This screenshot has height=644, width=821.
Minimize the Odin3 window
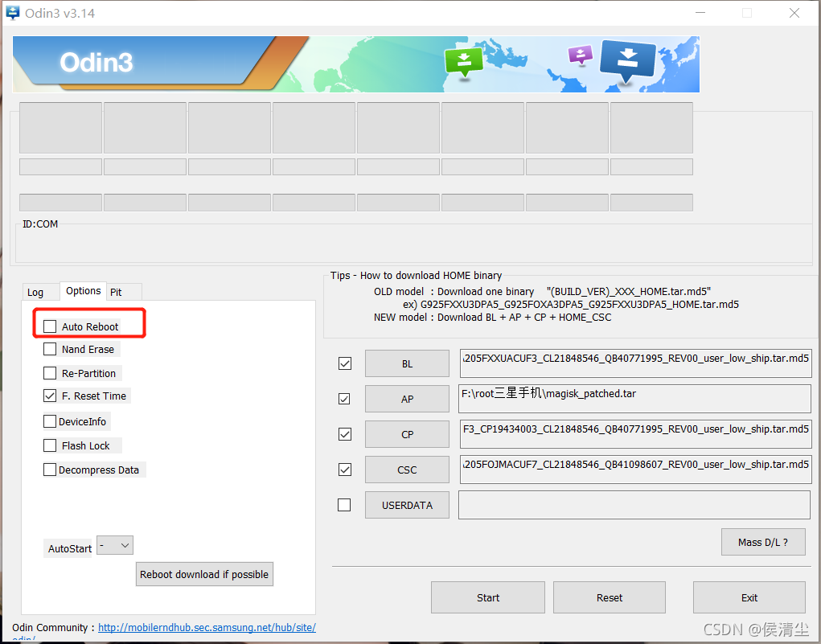pos(700,13)
